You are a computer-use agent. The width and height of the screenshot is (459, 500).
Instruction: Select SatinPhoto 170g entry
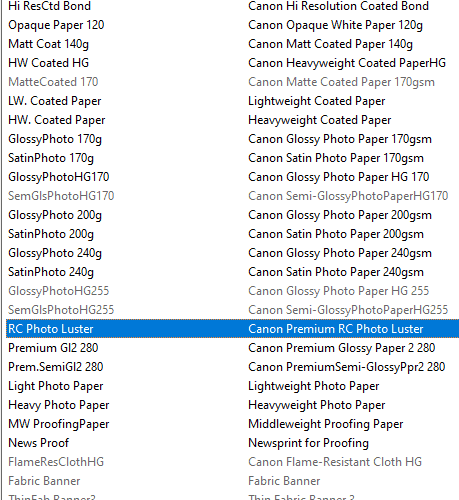[x=232, y=158]
